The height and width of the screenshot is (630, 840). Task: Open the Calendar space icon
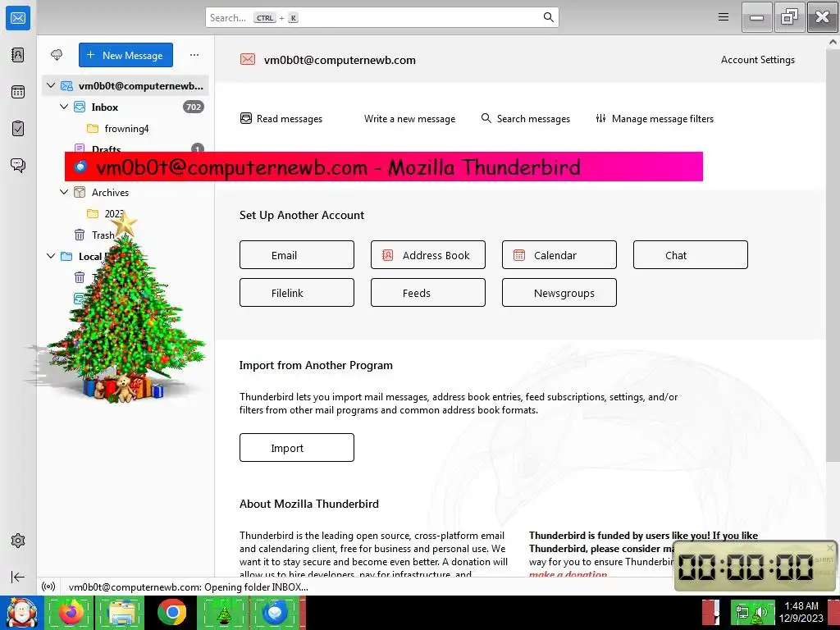click(x=18, y=92)
